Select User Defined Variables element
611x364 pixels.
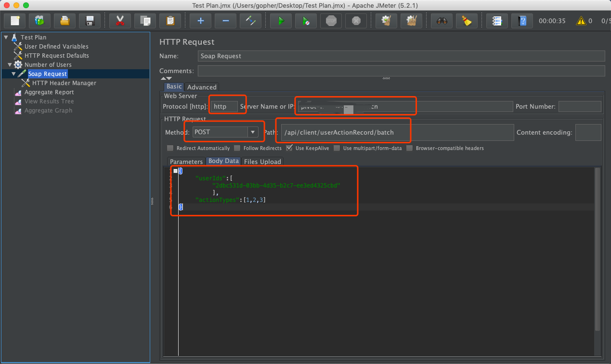pos(56,46)
